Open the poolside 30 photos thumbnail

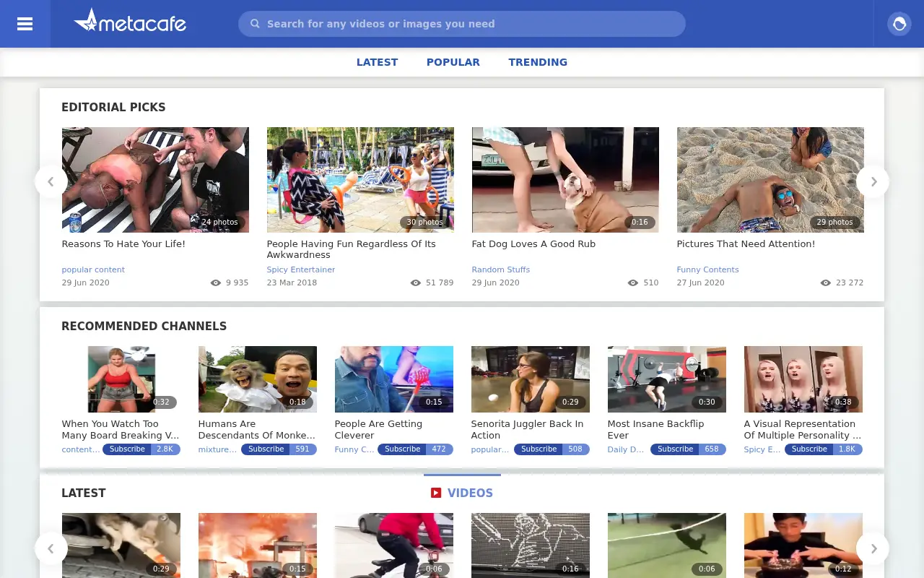[x=360, y=180]
